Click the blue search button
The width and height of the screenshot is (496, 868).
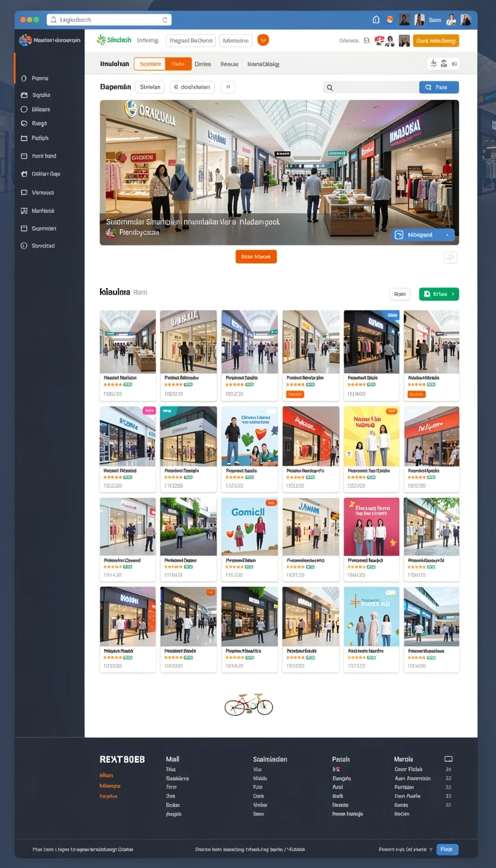439,87
